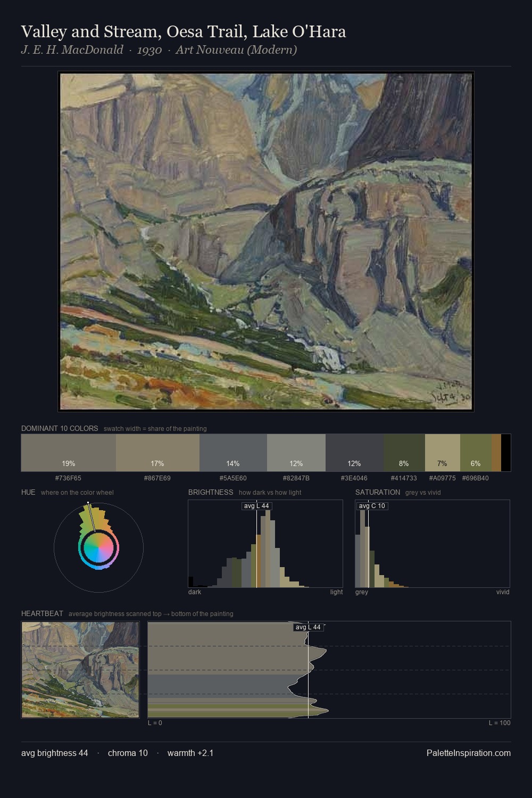Click the L = 0 axis label

tap(155, 723)
